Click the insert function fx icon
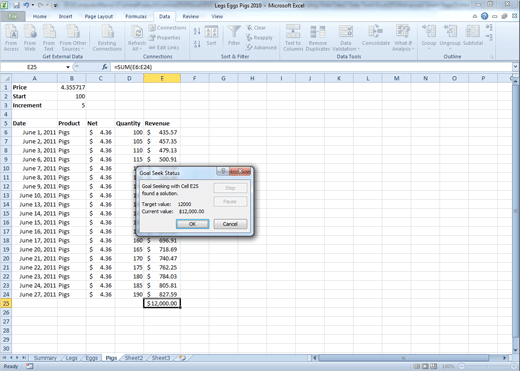 pyautogui.click(x=104, y=67)
